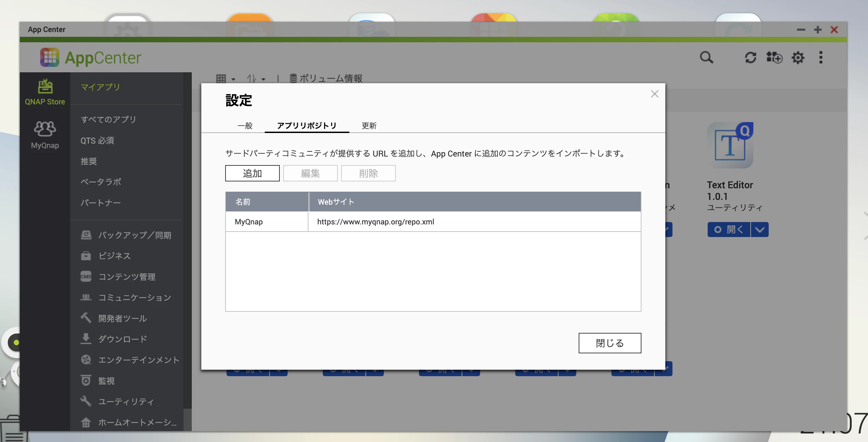Click the 閉じる button
The height and width of the screenshot is (442, 868).
point(610,343)
